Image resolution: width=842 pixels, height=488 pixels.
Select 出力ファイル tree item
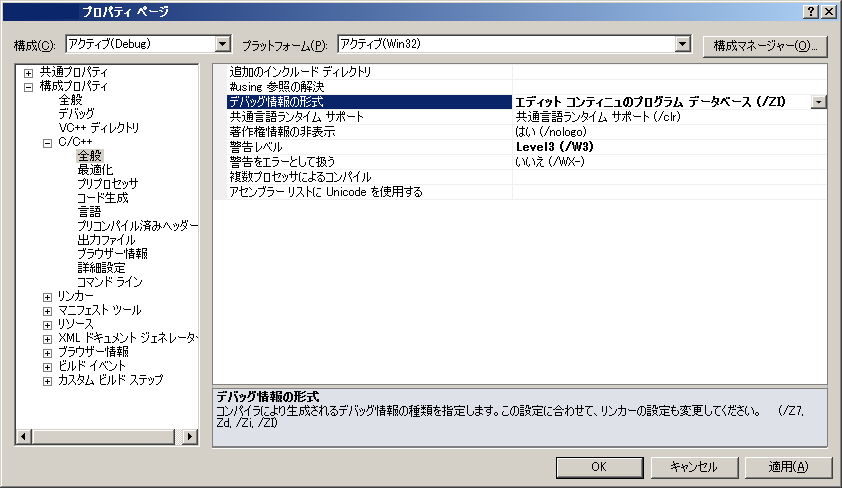click(106, 239)
